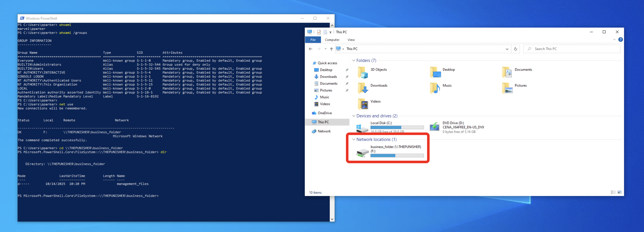Open the 3D Objects folder
The height and width of the screenshot is (232, 644).
(363, 73)
